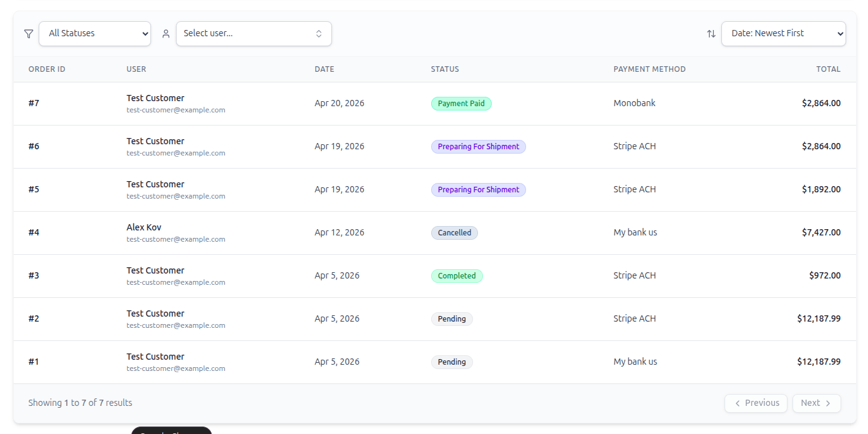Click the email under Alex Kov
The image size is (868, 434).
click(x=176, y=240)
